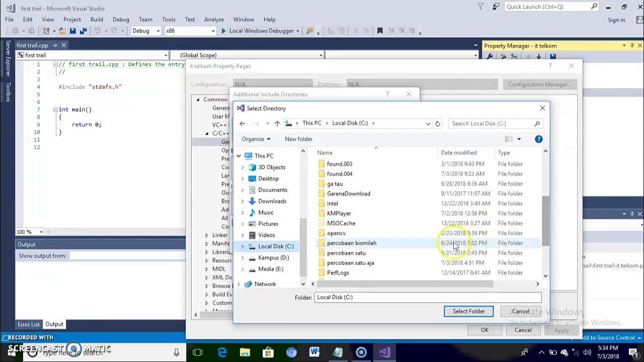644x362 pixels.
Task: Click the Select Folder button
Action: click(x=469, y=311)
